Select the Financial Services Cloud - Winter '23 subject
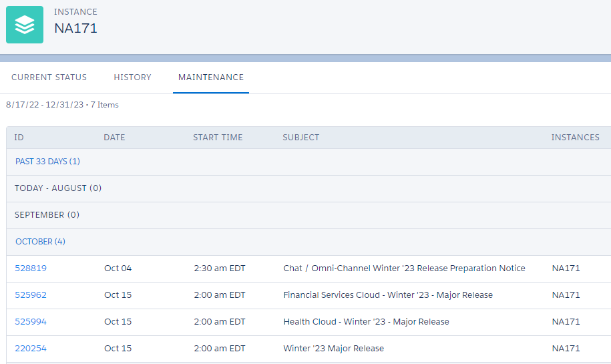The height and width of the screenshot is (364, 611). [x=388, y=295]
